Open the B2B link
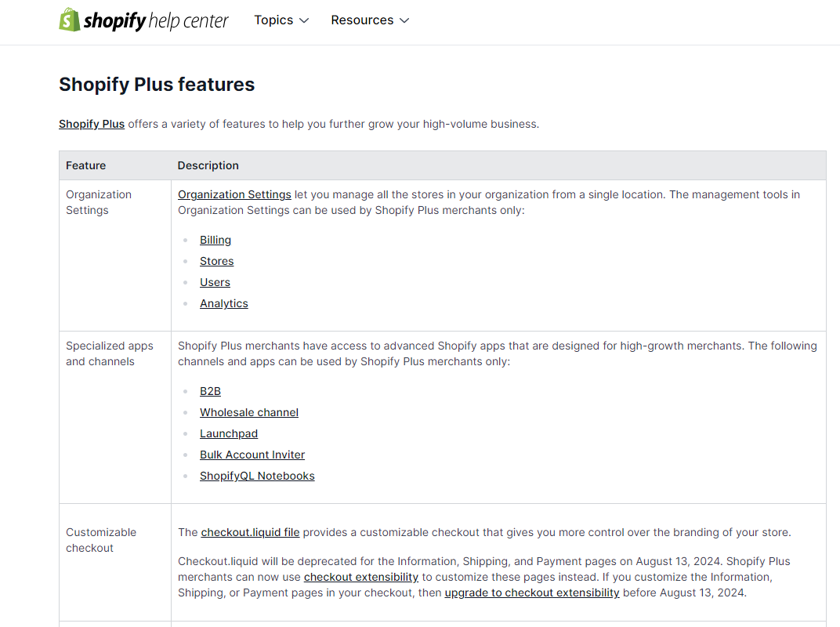Image resolution: width=840 pixels, height=627 pixels. coord(210,390)
